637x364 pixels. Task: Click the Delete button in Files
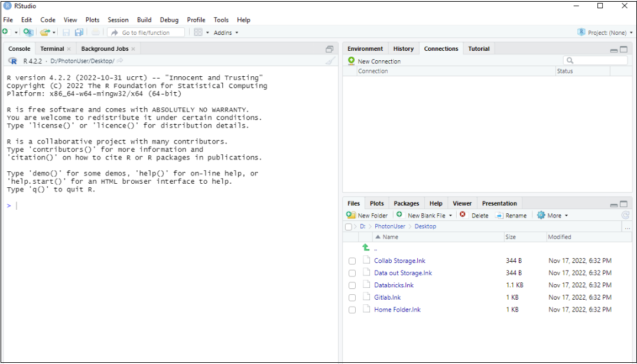pos(474,215)
